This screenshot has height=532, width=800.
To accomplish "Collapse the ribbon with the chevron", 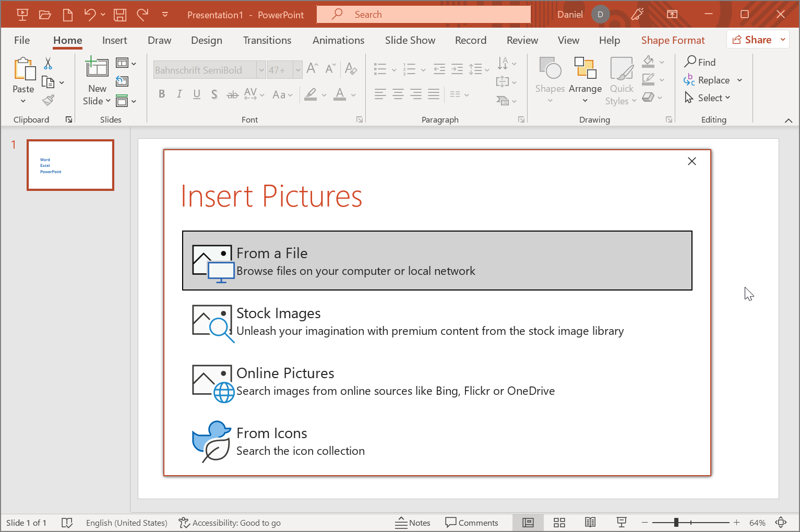I will (x=788, y=120).
